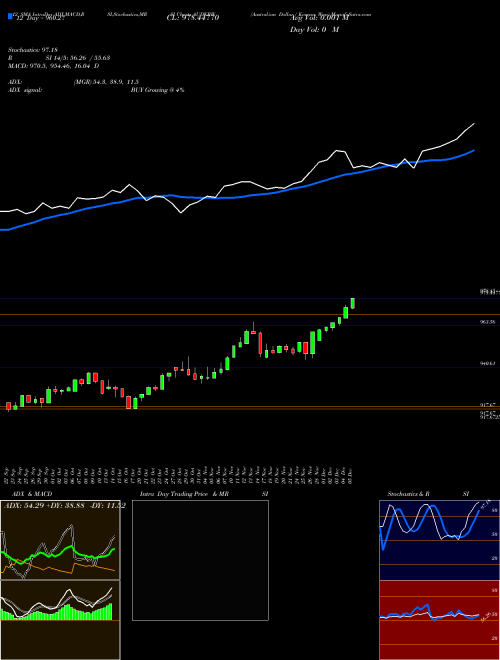Click the red RSI oscillator panel

point(439,620)
